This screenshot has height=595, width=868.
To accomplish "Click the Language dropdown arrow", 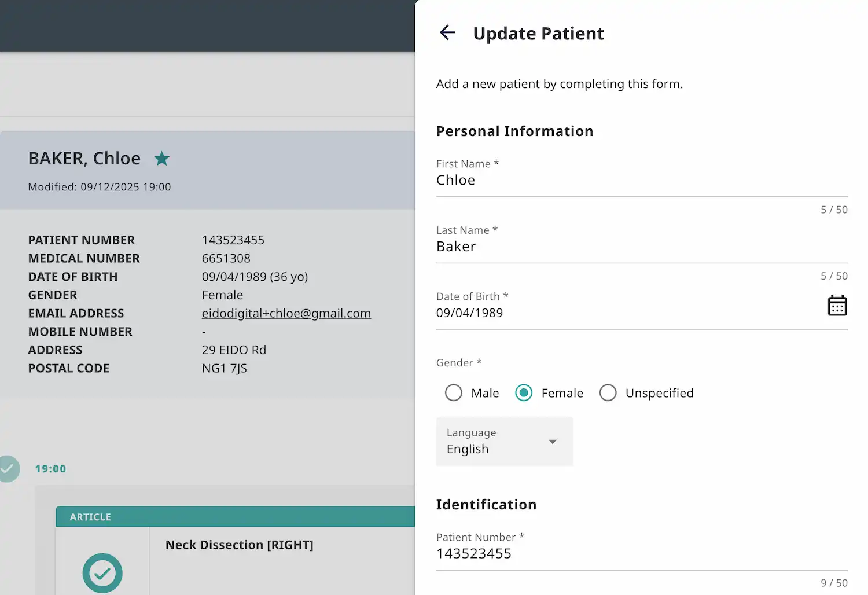I will [553, 441].
